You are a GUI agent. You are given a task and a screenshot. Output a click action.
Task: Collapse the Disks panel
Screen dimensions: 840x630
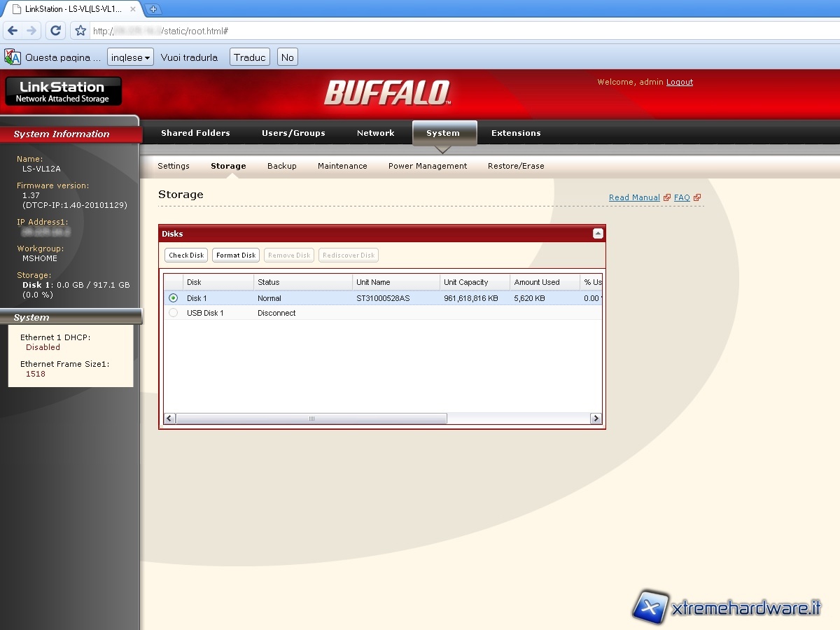[598, 234]
